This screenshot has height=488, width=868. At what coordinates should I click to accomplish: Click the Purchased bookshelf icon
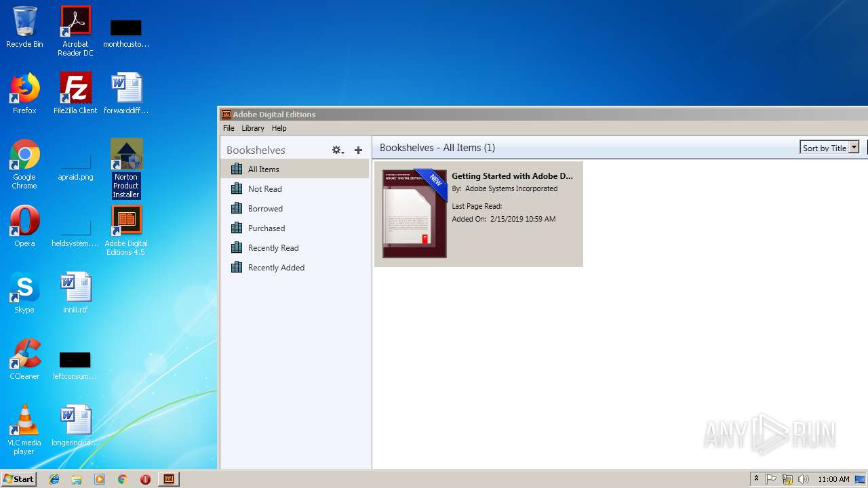[237, 228]
